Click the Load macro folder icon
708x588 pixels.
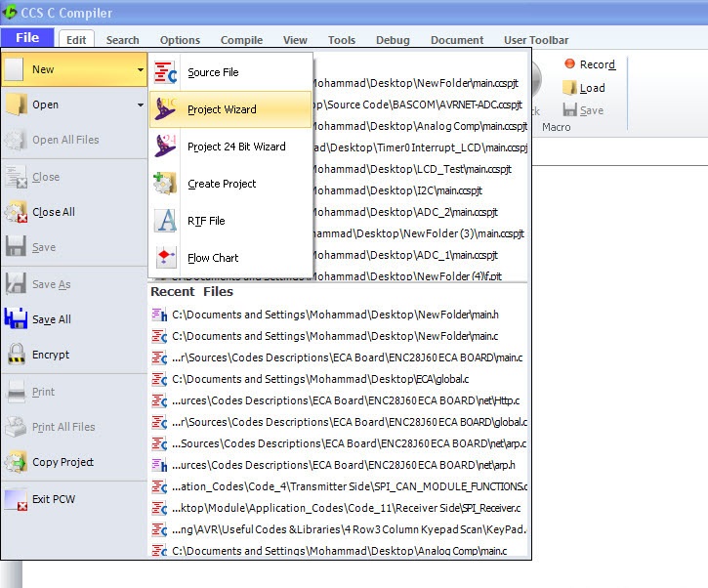pos(570,87)
